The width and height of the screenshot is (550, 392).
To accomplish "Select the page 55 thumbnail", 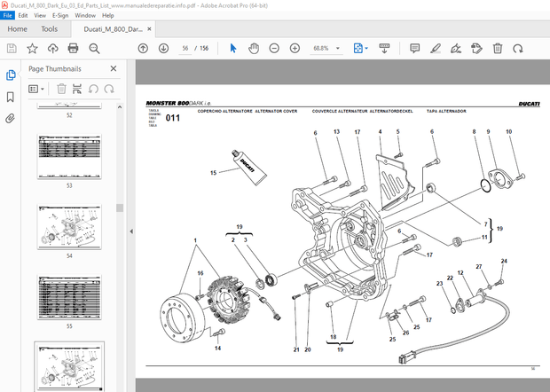I will pos(69,297).
